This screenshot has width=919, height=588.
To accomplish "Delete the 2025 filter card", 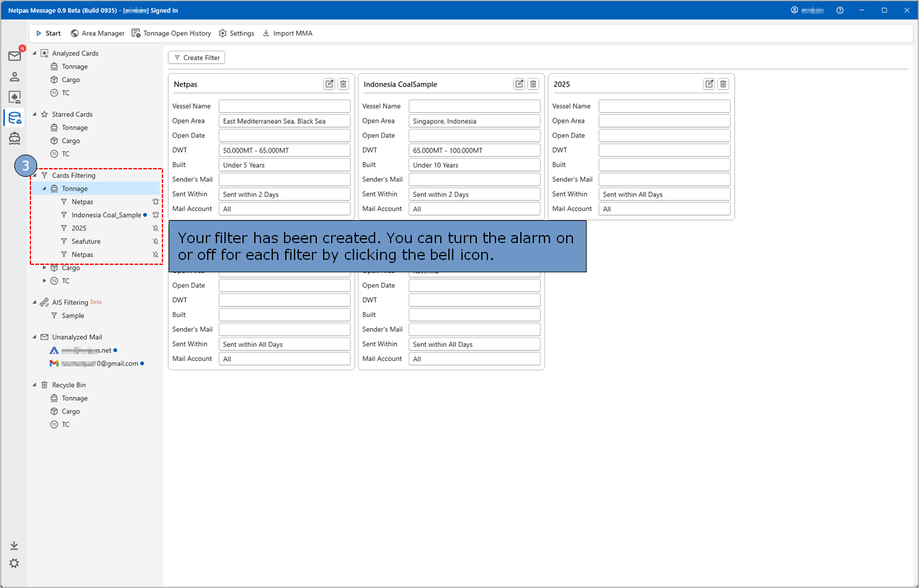I will [723, 84].
